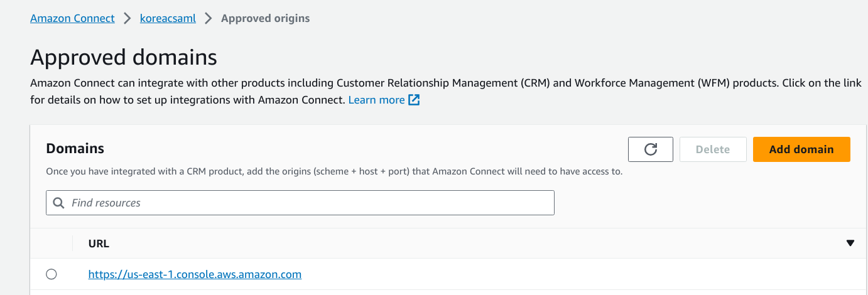This screenshot has height=295, width=868.
Task: Click the Domains section title
Action: (x=75, y=148)
